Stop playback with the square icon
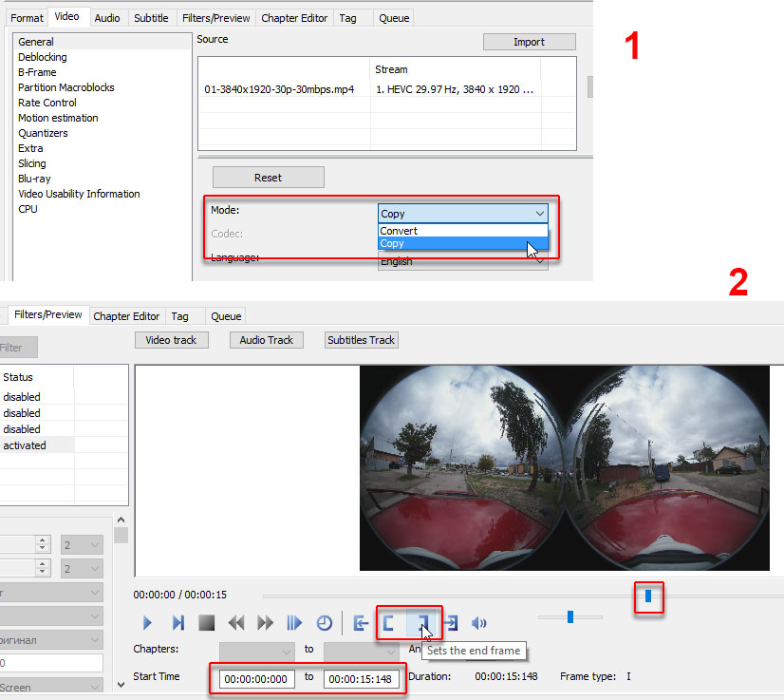This screenshot has width=784, height=700. point(207,623)
